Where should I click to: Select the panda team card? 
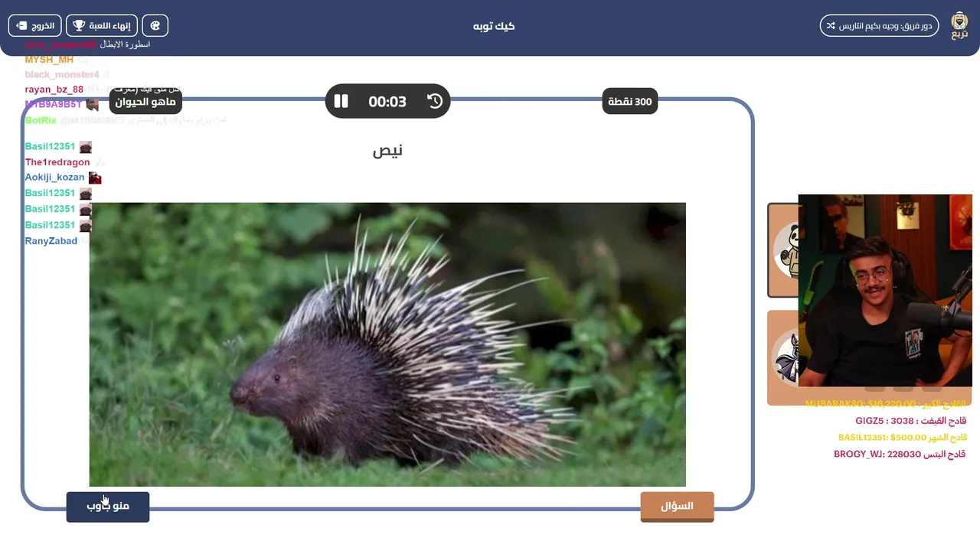782,250
